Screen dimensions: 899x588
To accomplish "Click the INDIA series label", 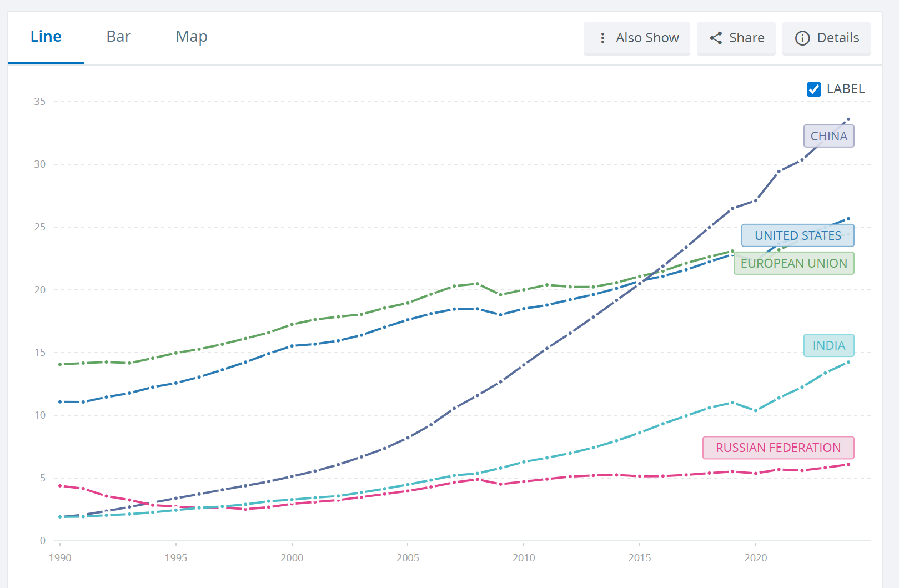I will (x=828, y=345).
